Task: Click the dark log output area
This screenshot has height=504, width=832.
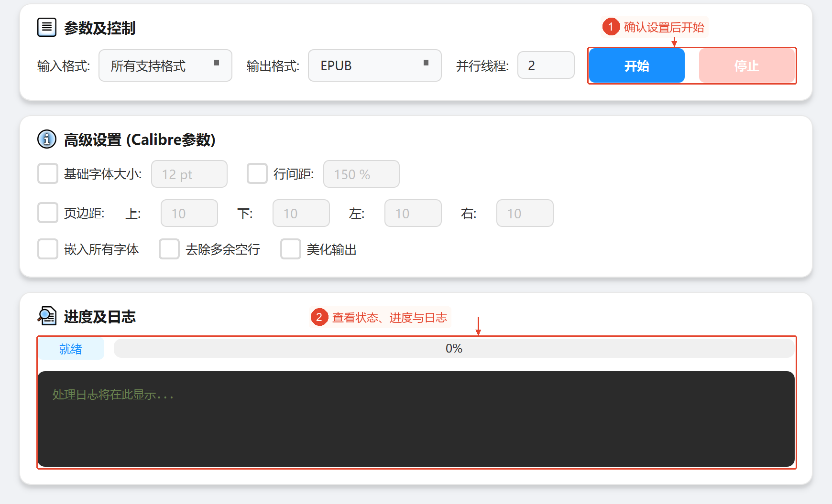Action: click(x=416, y=419)
